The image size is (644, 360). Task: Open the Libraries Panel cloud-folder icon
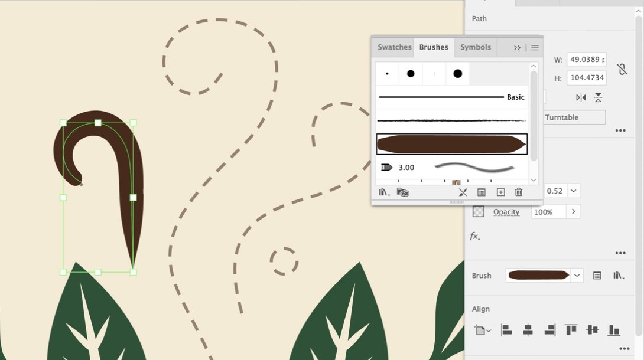[403, 192]
